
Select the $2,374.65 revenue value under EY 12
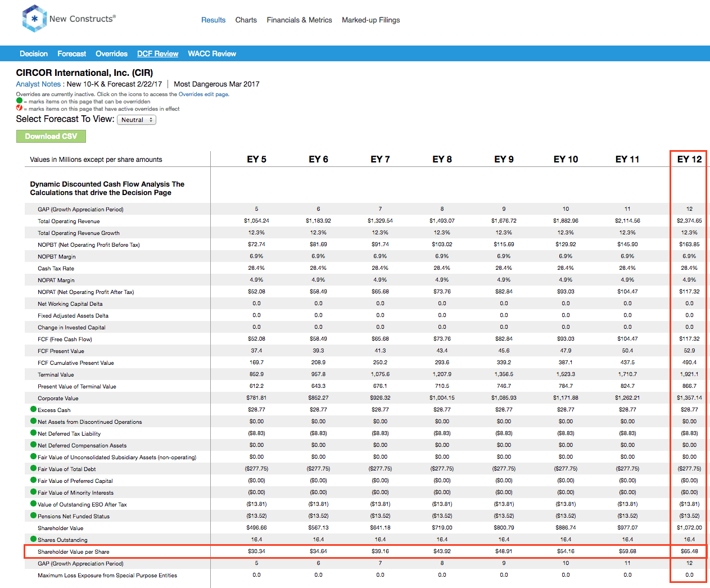pyautogui.click(x=690, y=220)
